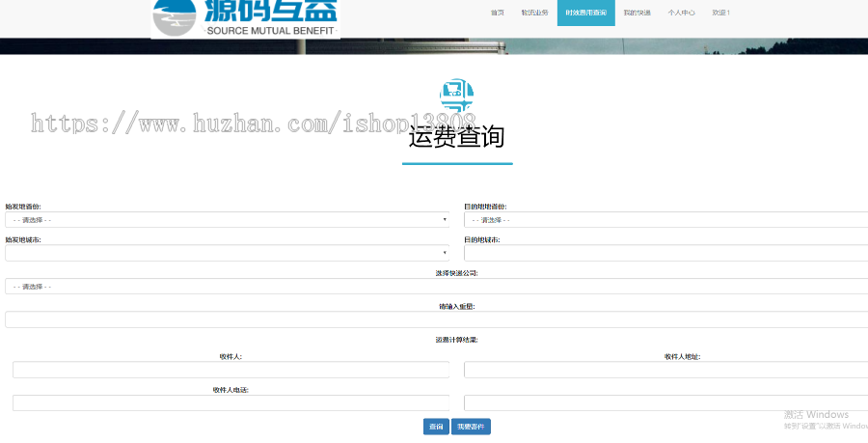Click the 收件人 recipient name field

coord(231,370)
